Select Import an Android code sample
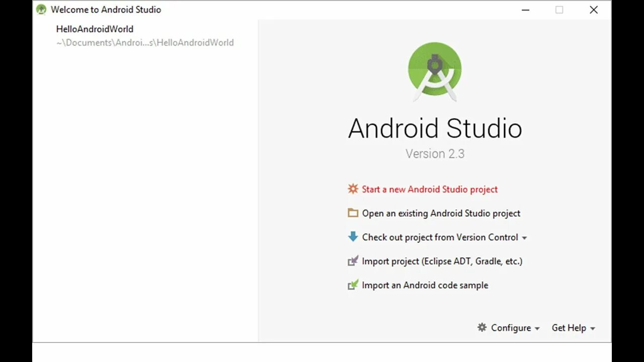The height and width of the screenshot is (362, 644). coord(425,285)
